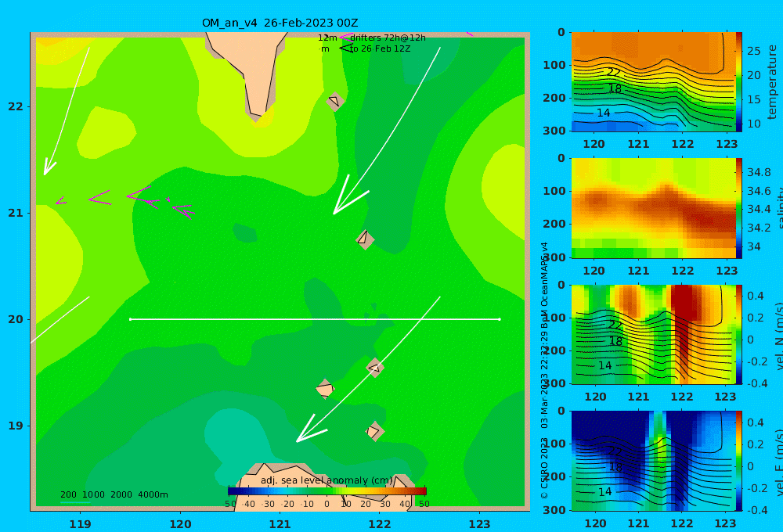Open the northward velocity cross-section panel
The width and height of the screenshot is (783, 532).
653,334
